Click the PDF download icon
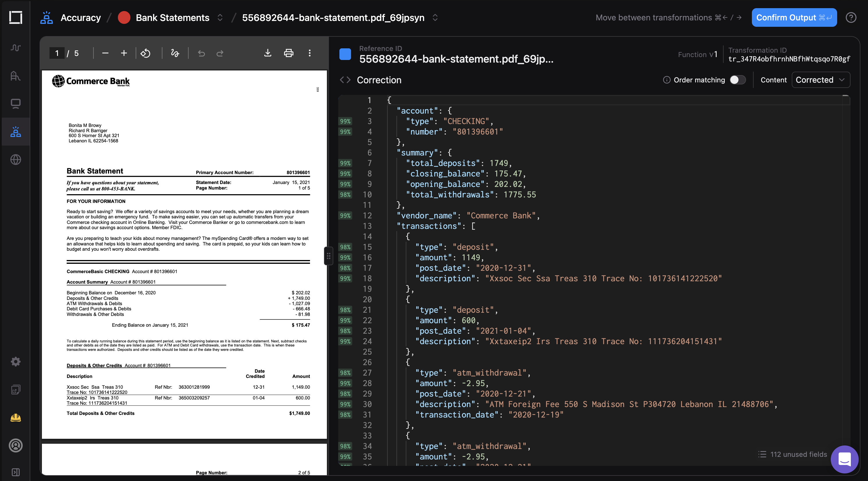Screen dimensions: 868x481 click(268, 53)
